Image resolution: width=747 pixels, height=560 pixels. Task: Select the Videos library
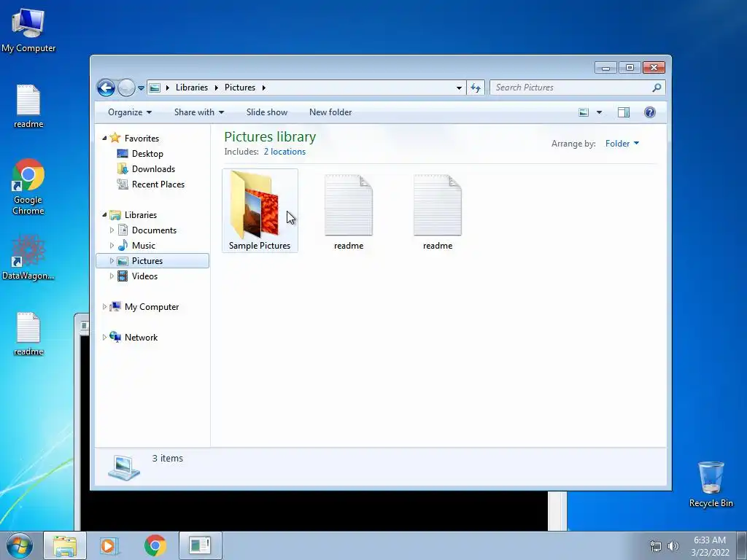tap(144, 276)
